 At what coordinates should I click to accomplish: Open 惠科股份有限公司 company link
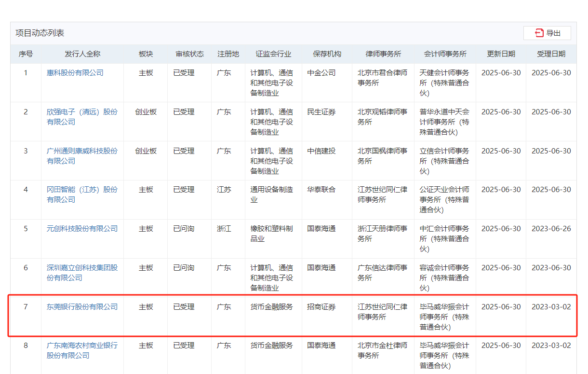[75, 73]
